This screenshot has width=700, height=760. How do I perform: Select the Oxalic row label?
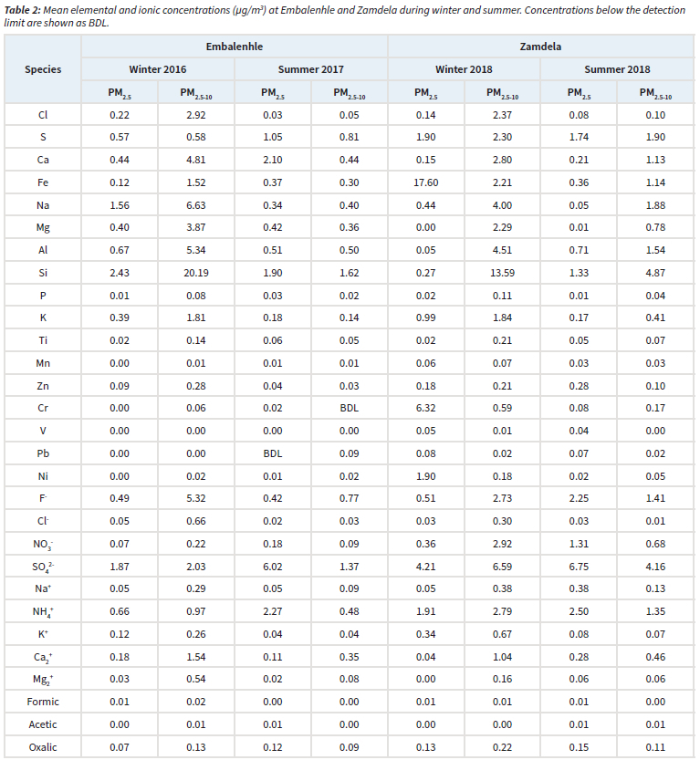click(43, 745)
